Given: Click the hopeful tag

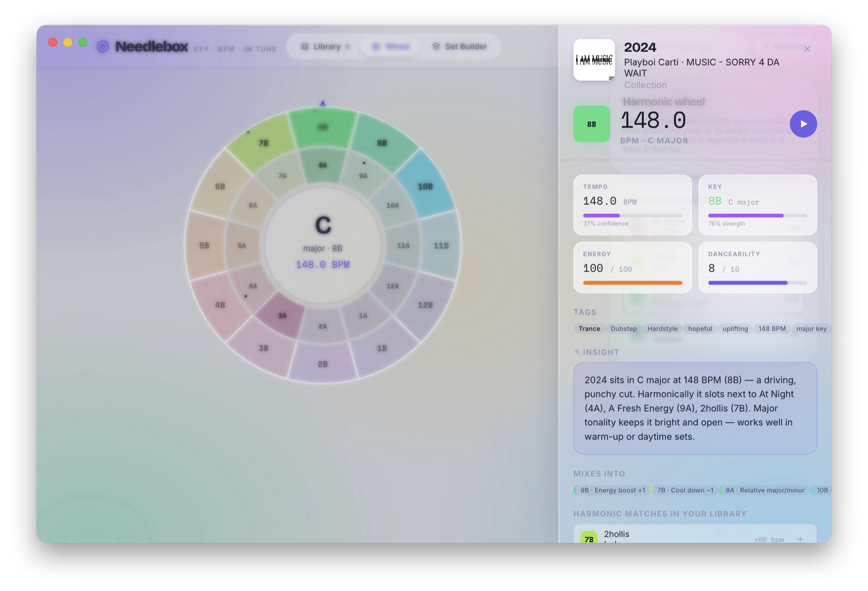Looking at the screenshot, I should point(700,329).
